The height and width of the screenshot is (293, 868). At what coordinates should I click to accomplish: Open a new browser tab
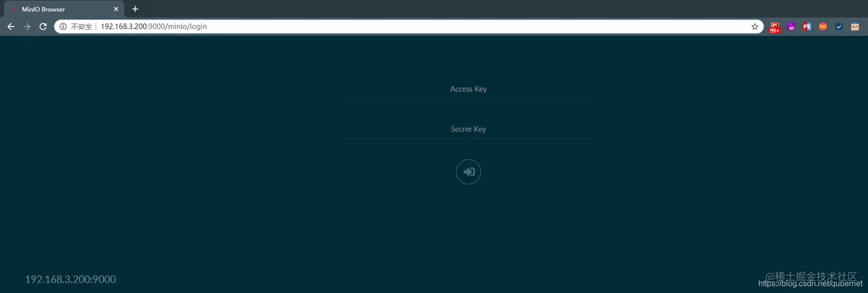[x=135, y=9]
